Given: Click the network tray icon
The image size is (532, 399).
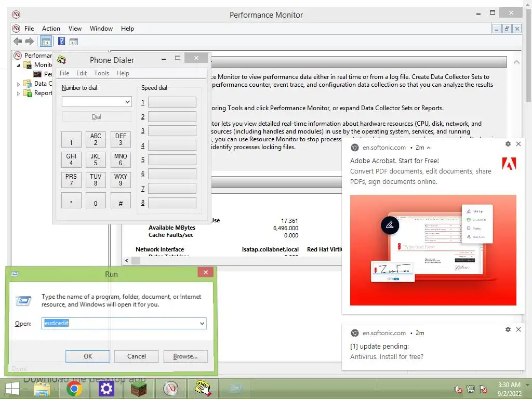Looking at the screenshot, I should click(x=471, y=389).
